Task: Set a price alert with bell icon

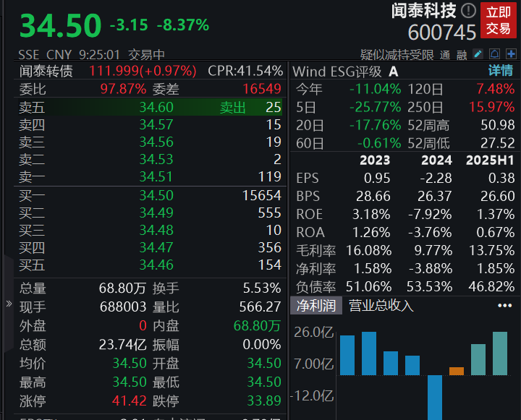Action: point(495,54)
